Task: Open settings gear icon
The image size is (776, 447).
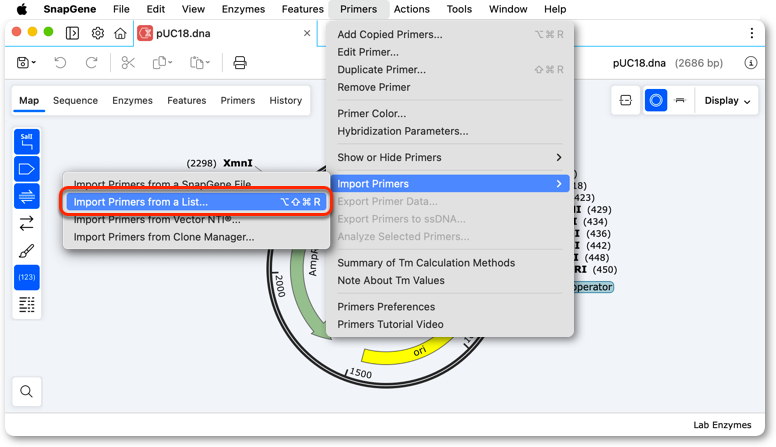Action: [97, 33]
